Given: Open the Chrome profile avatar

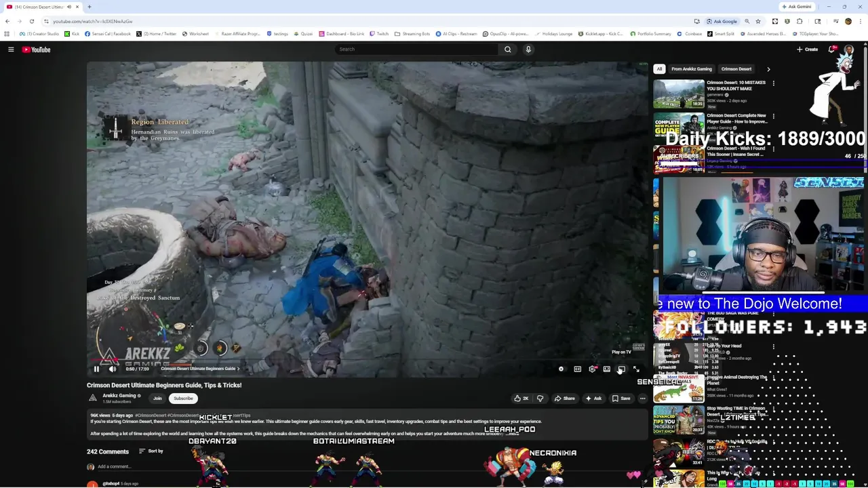Looking at the screenshot, I should (x=848, y=21).
